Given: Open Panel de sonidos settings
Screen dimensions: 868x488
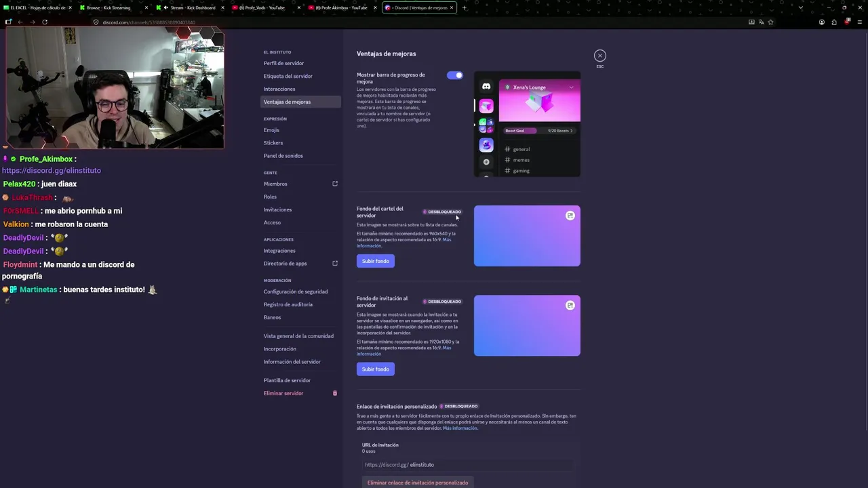Looking at the screenshot, I should 300,156.
